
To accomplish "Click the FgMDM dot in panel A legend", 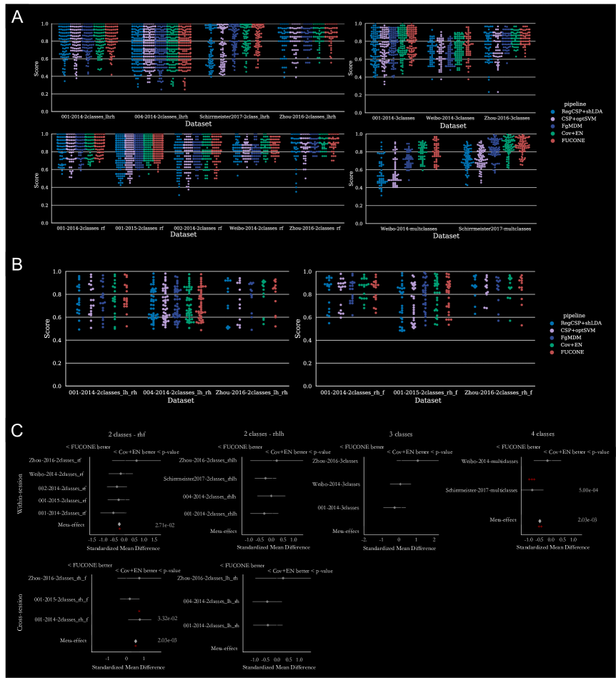I will (553, 126).
